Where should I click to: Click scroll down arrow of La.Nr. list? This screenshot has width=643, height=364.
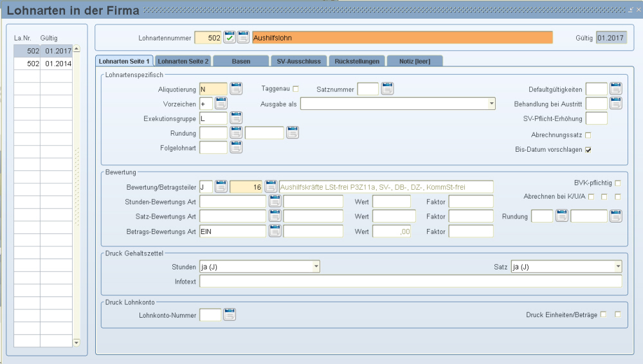tap(77, 342)
